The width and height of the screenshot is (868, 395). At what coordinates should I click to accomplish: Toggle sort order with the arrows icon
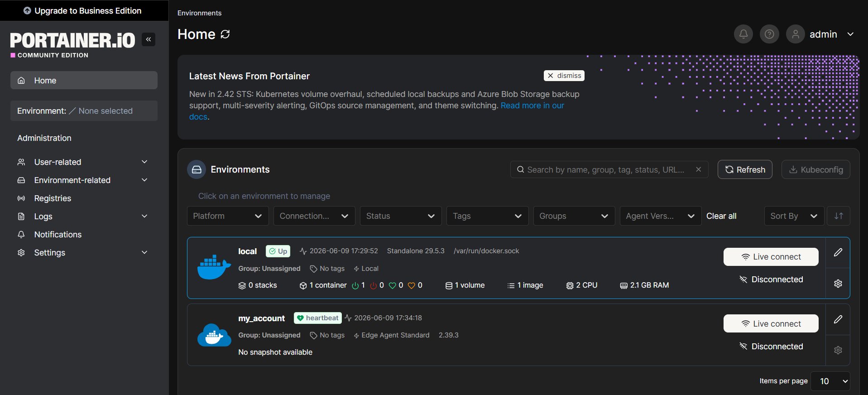point(839,216)
